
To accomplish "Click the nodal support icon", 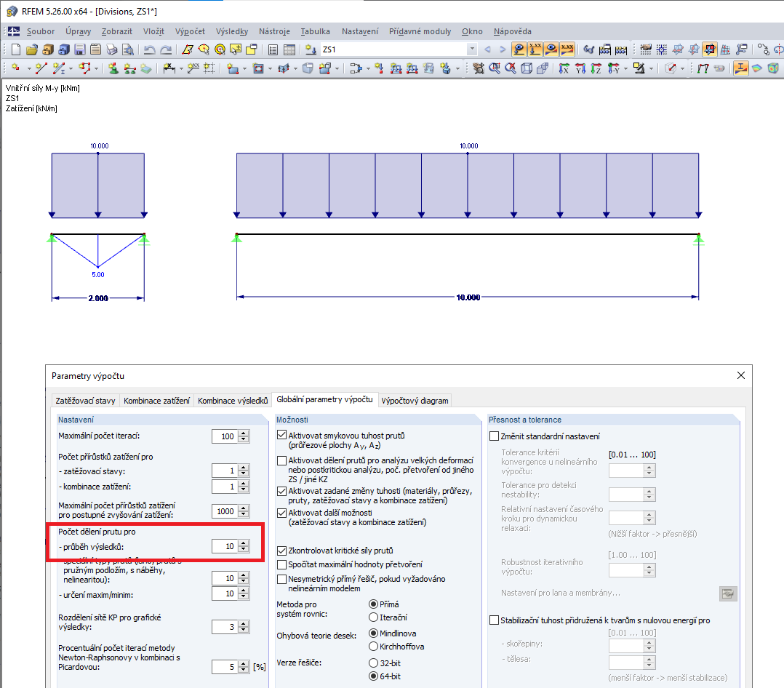I will pyautogui.click(x=113, y=68).
